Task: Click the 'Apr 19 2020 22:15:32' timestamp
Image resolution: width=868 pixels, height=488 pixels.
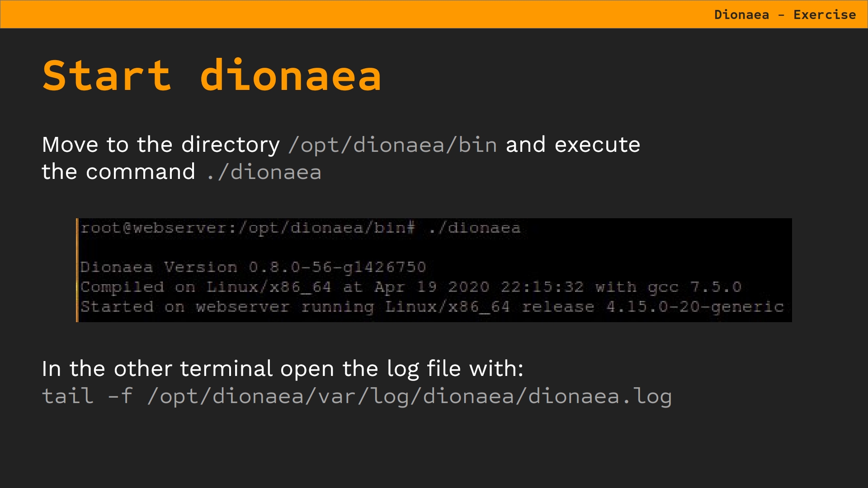Action: [x=479, y=287]
